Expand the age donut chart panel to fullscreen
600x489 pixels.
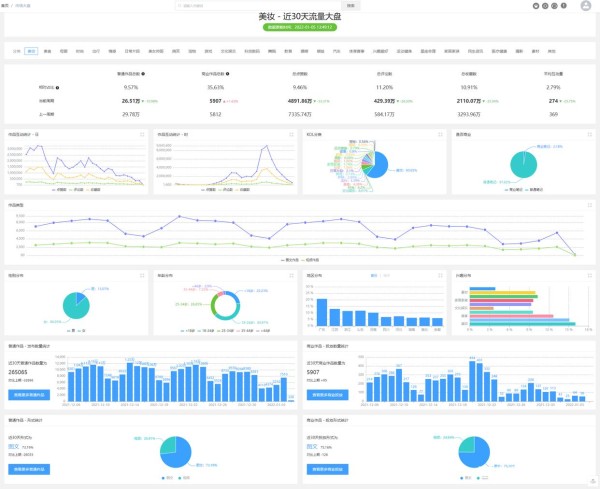click(x=291, y=275)
